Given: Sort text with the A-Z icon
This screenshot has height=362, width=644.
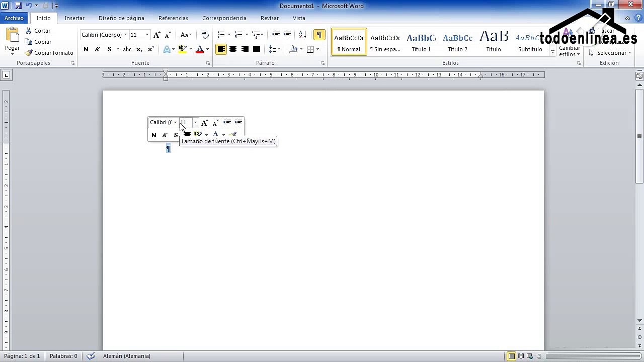Looking at the screenshot, I should point(302,35).
